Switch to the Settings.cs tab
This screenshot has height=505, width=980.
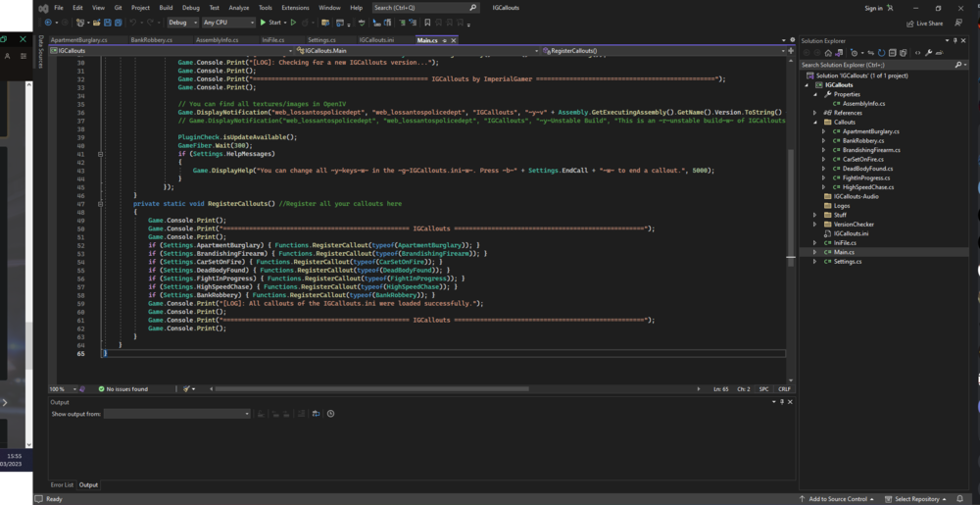321,40
